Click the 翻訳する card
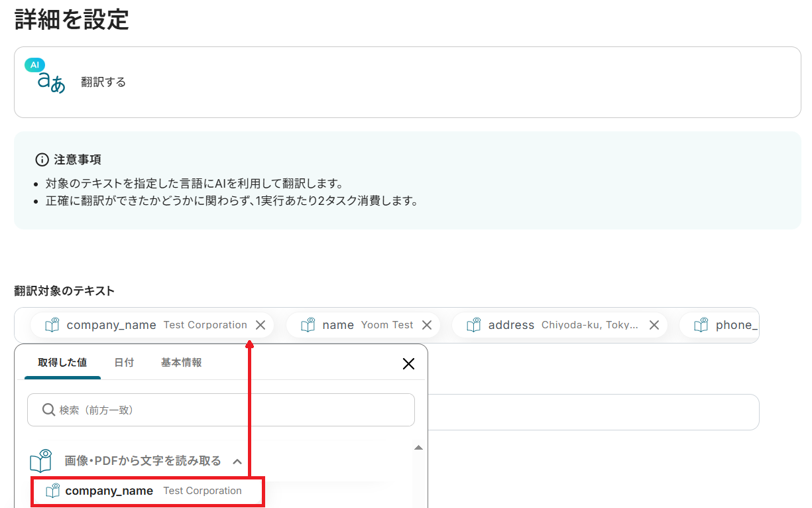Screen dimensions: 812x508 tap(408, 82)
